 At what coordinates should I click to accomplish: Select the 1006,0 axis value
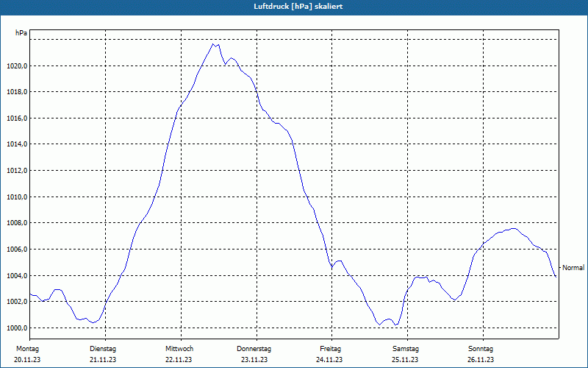click(17, 250)
